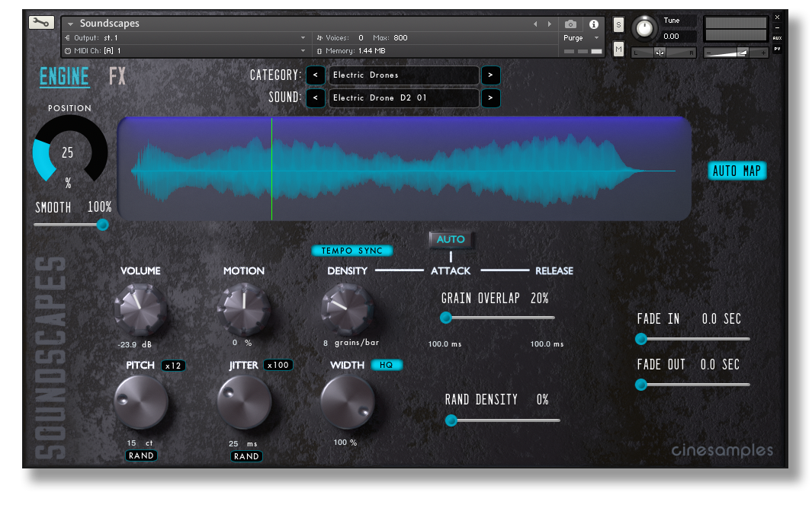This screenshot has height=505, width=812.
Task: Select next sound with right arrow
Action: pyautogui.click(x=490, y=97)
